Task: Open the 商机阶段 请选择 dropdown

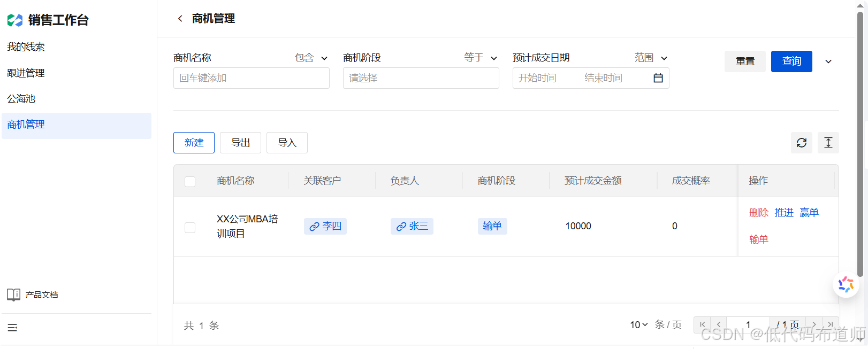Action: [421, 78]
